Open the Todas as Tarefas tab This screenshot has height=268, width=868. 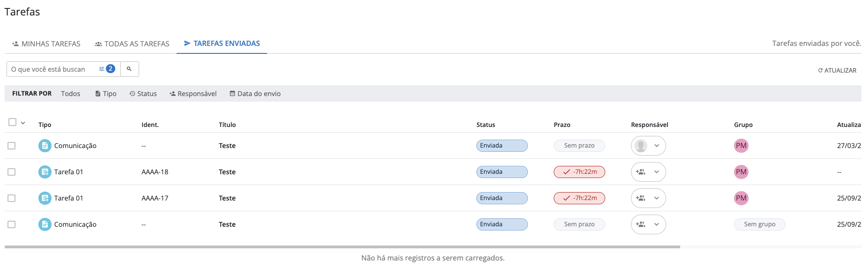[132, 44]
